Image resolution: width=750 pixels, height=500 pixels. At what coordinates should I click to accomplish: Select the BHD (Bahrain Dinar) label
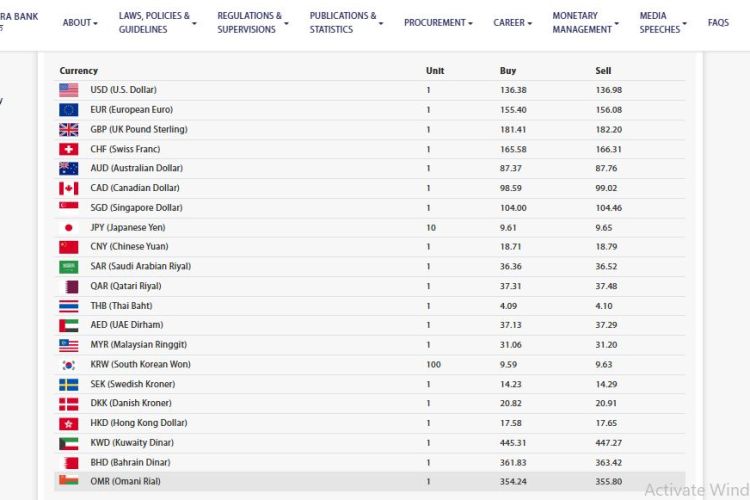coord(130,463)
